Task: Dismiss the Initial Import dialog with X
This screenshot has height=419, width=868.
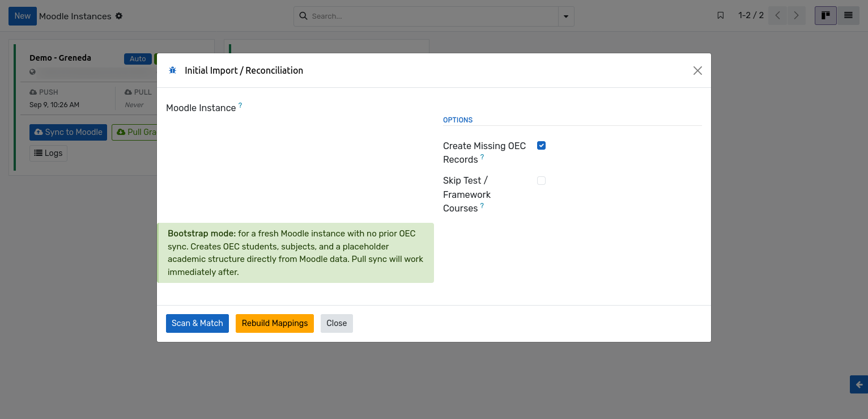Action: [x=697, y=70]
